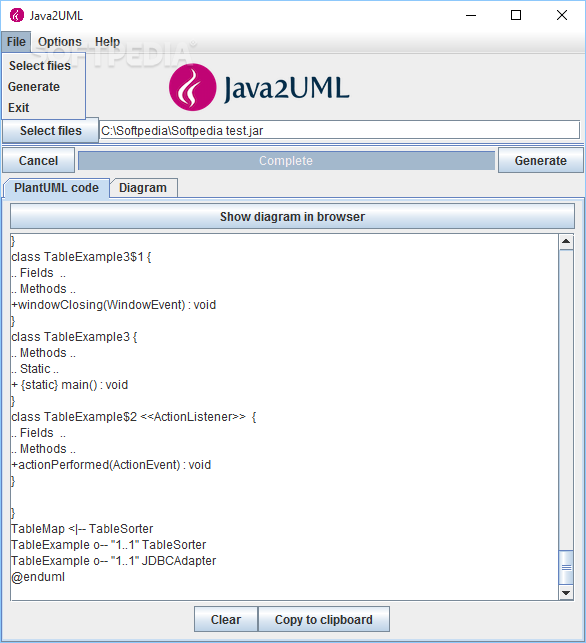Viewport: 586px width, 643px height.
Task: Switch to the PlantUML code tab
Action: 57,188
